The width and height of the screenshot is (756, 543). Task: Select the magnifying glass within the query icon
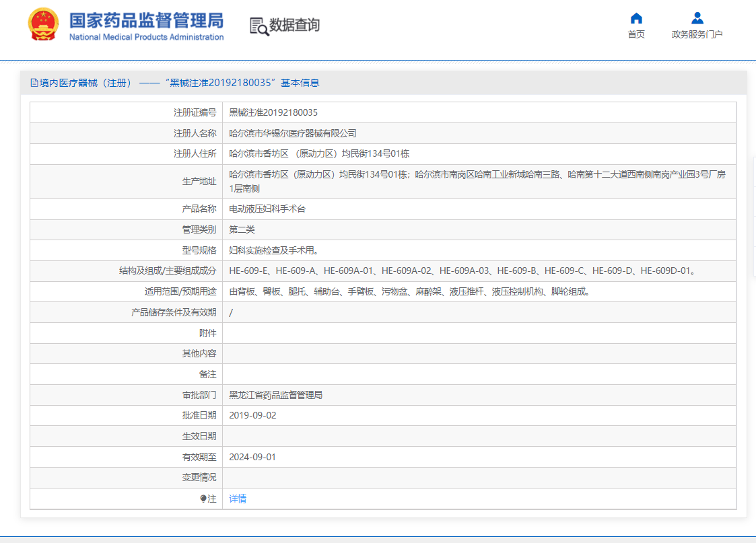click(263, 28)
